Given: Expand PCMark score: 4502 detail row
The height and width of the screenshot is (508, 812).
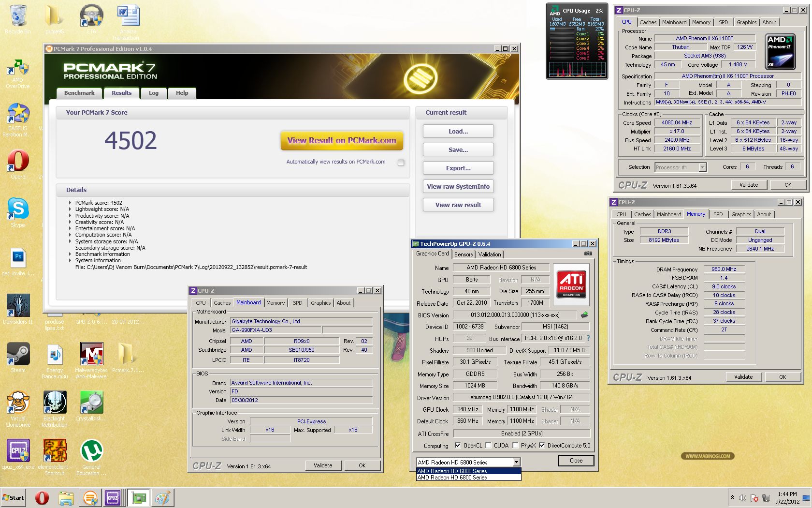Looking at the screenshot, I should click(70, 203).
